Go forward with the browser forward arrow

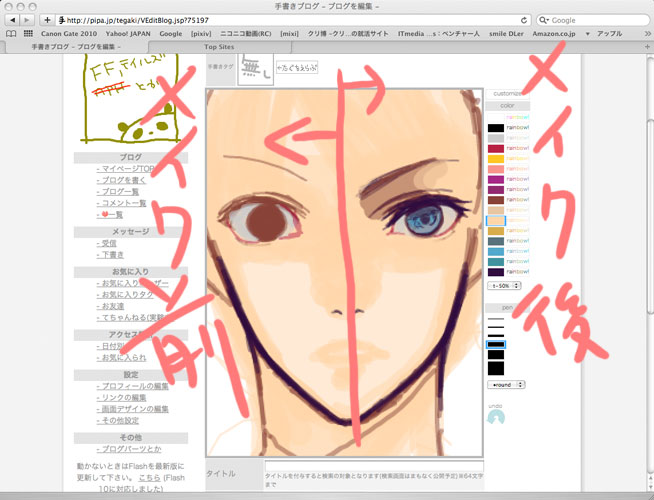coord(27,20)
